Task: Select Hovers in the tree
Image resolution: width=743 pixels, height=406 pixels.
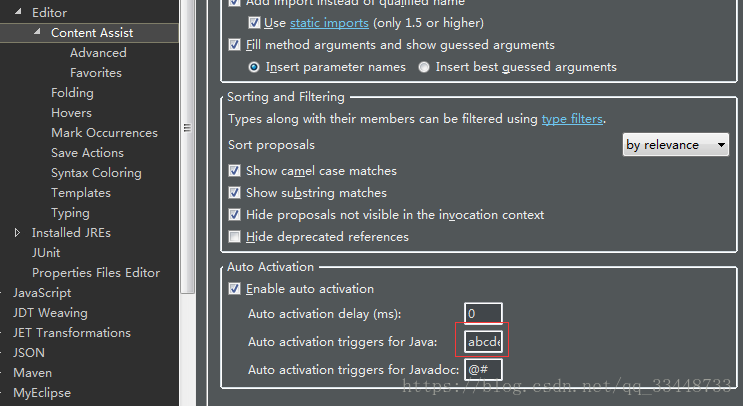Action: pyautogui.click(x=71, y=113)
